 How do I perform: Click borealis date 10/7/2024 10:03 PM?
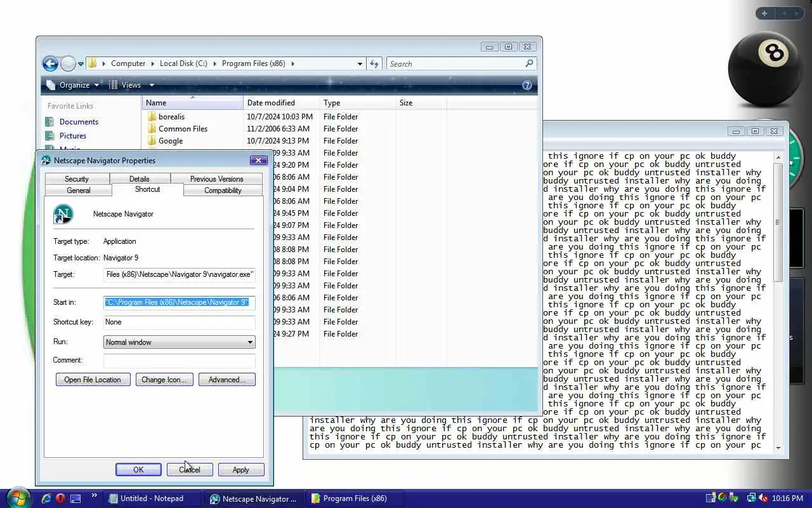click(280, 117)
